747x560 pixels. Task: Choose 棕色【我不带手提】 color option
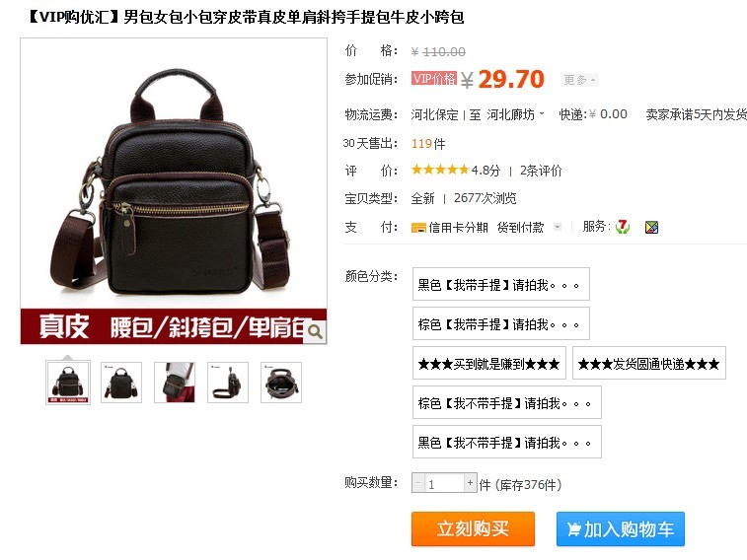pos(507,402)
